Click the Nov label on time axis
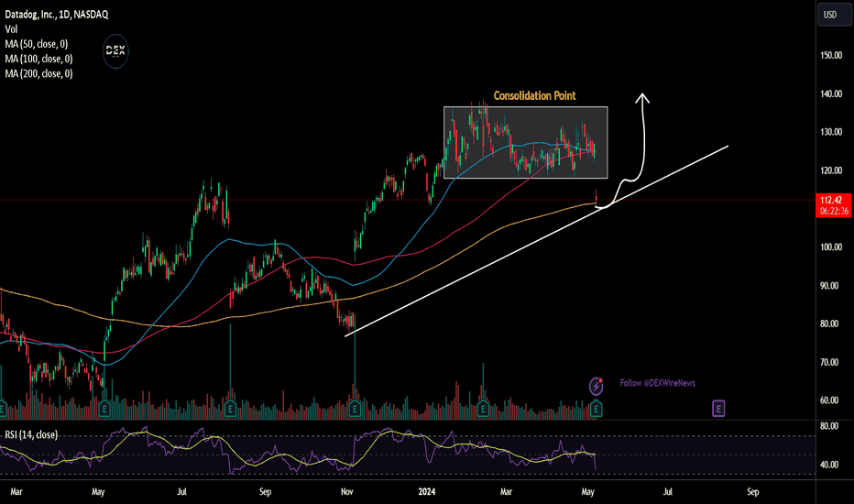The height and width of the screenshot is (504, 854). click(347, 492)
